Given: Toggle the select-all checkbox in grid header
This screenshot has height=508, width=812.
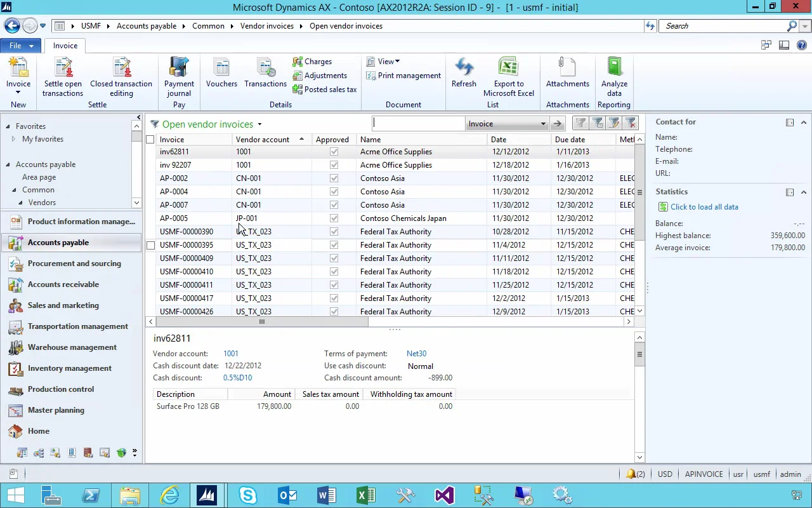Looking at the screenshot, I should pos(150,140).
